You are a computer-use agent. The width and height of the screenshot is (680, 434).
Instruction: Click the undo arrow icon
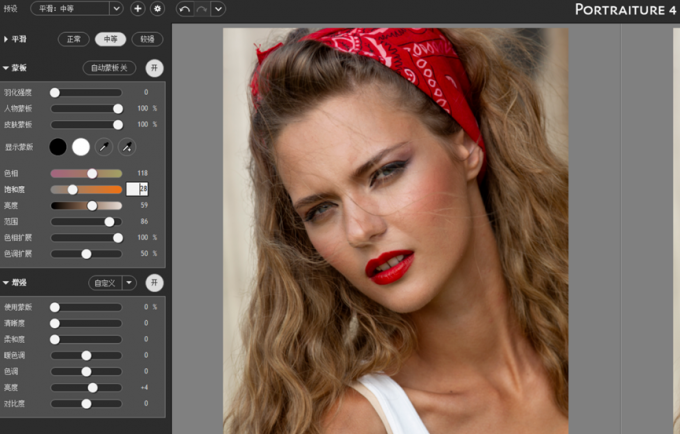[184, 9]
